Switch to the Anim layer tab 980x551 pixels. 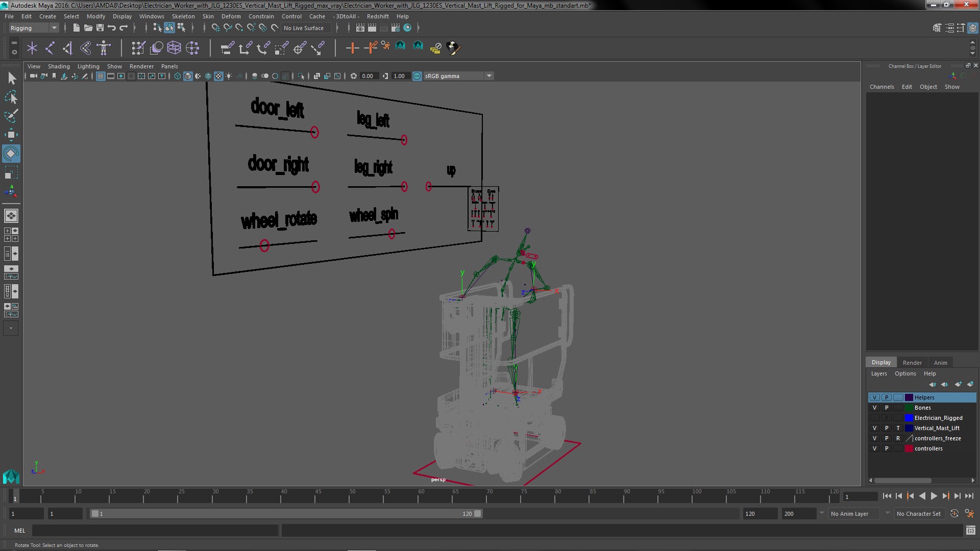point(940,363)
